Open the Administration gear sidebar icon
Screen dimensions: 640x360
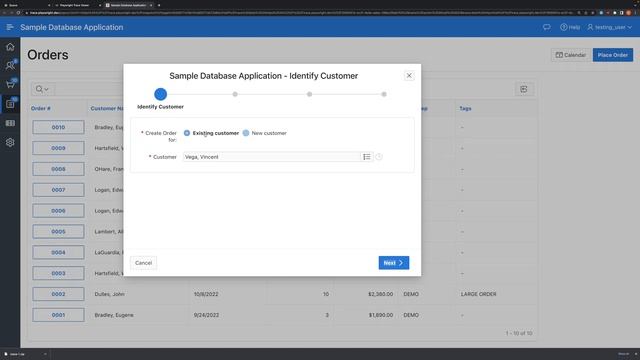tap(10, 142)
